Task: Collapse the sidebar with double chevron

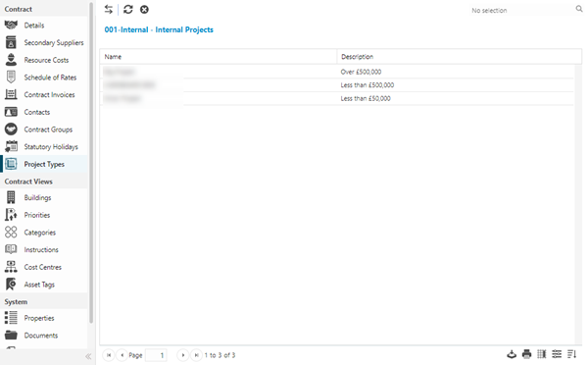Action: point(88,356)
